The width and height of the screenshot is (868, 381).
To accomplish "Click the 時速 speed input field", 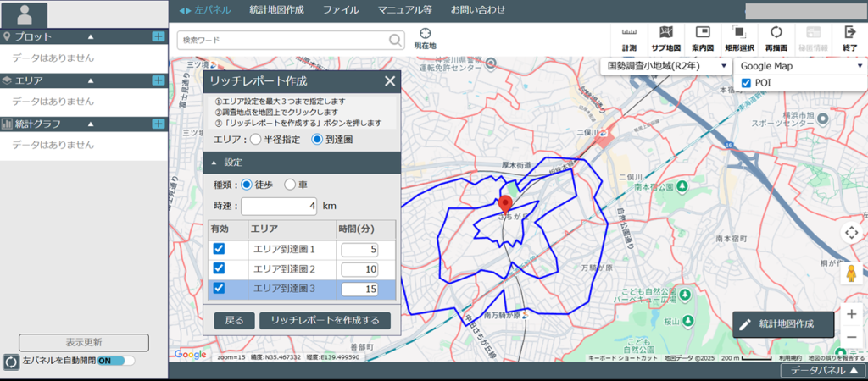I will pos(279,206).
